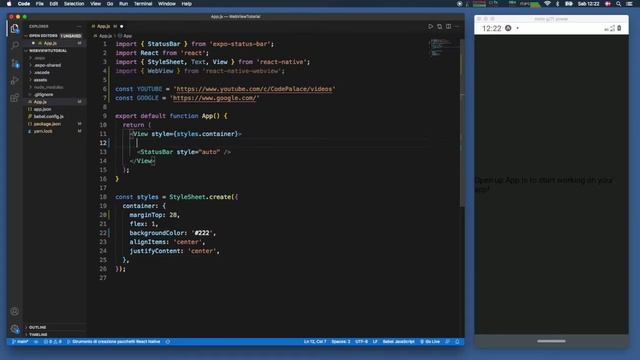Image resolution: width=640 pixels, height=360 pixels.
Task: Select App.js in the project tree
Action: (x=40, y=102)
